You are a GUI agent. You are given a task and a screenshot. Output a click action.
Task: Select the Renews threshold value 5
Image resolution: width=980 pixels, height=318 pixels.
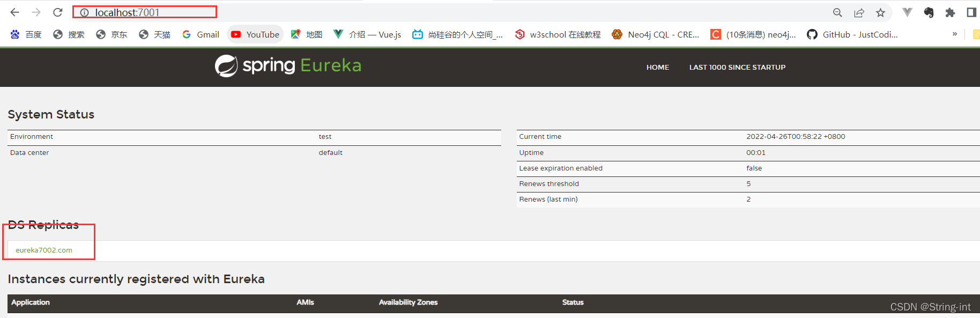[x=748, y=184]
